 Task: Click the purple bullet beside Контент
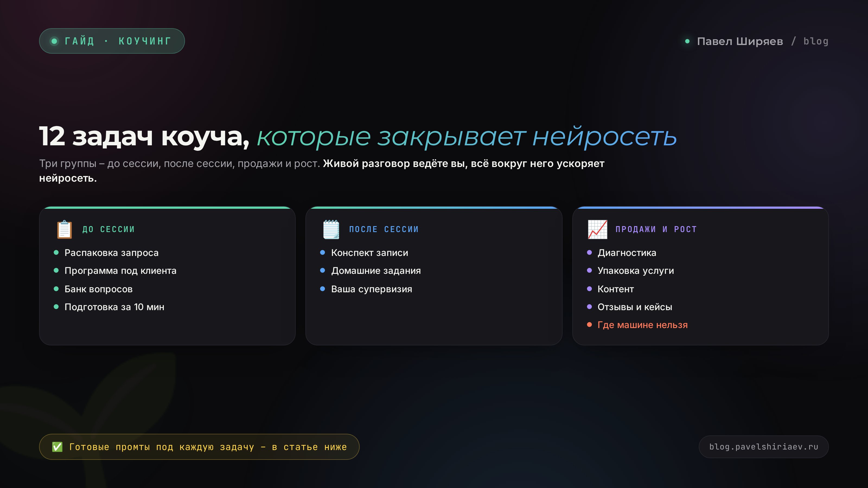589,289
